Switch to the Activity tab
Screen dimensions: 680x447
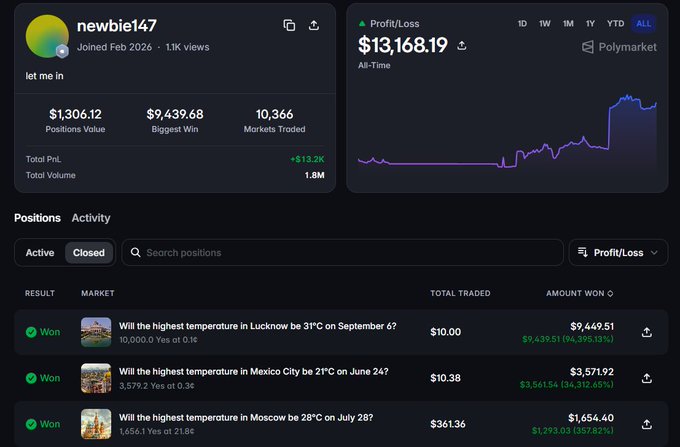[x=91, y=218]
